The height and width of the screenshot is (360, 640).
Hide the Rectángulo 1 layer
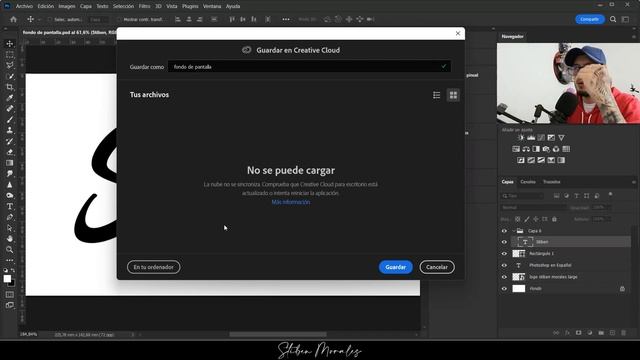click(504, 254)
